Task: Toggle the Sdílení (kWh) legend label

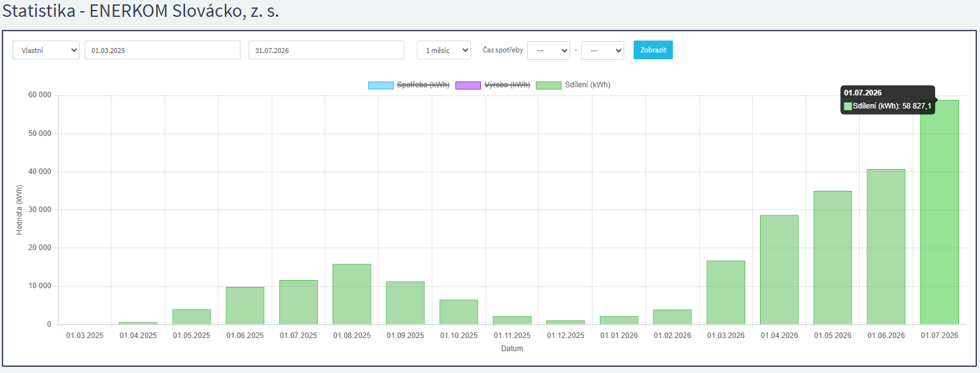Action: click(x=588, y=85)
